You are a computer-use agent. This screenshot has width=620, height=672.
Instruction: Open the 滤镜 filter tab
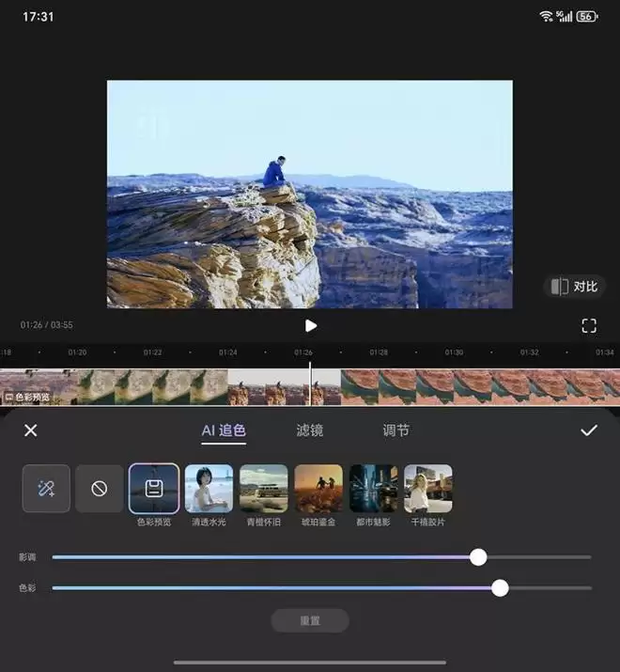[310, 430]
